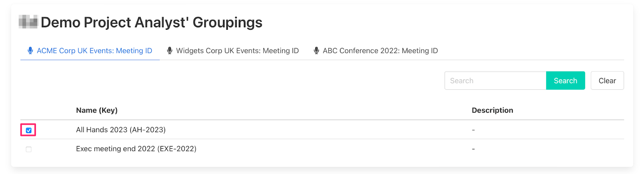The height and width of the screenshot is (174, 644).
Task: Click the description dash for Exec meeting row
Action: click(x=473, y=149)
